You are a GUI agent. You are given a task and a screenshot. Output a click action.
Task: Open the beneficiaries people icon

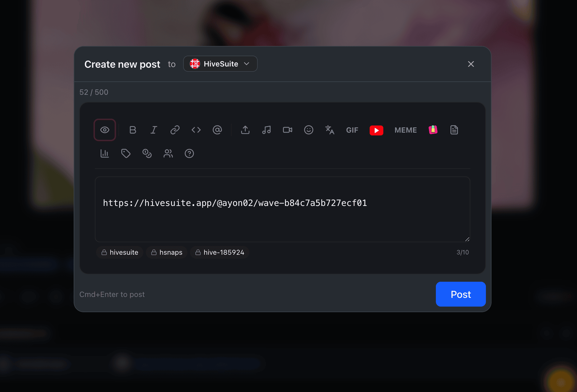click(168, 153)
